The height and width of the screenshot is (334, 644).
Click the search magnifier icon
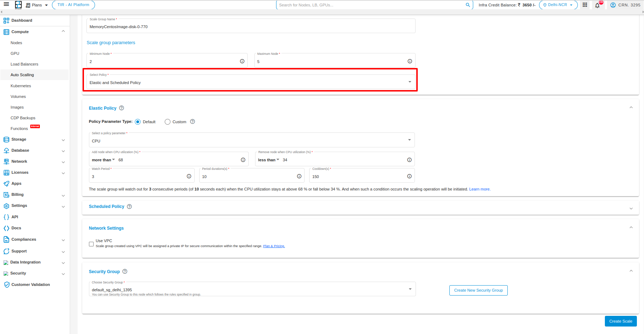click(x=468, y=5)
